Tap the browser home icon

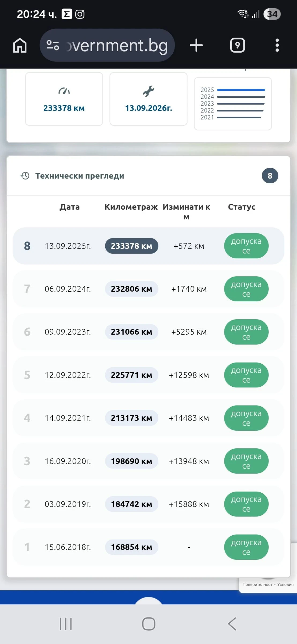[x=20, y=45]
